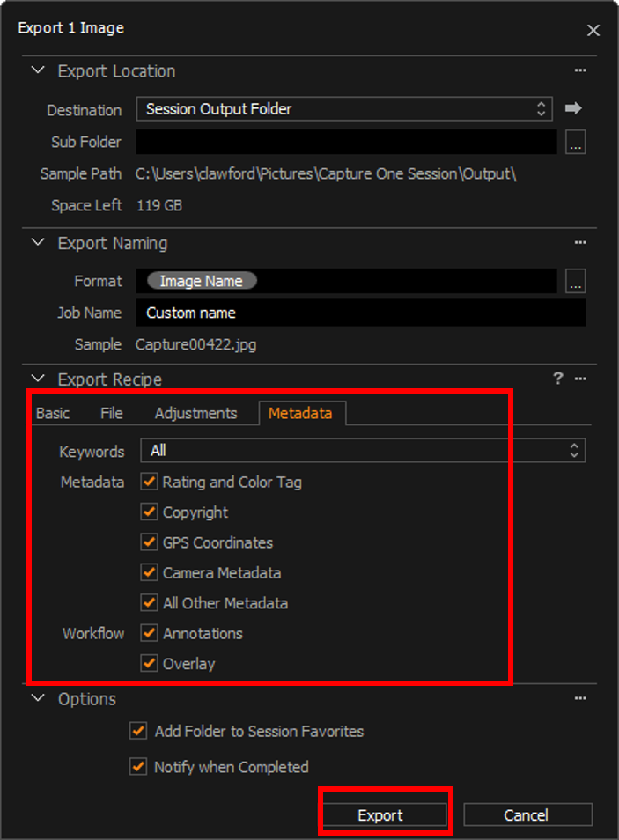Click the Sub Folder browse ellipsis button
The width and height of the screenshot is (619, 840).
tap(576, 142)
